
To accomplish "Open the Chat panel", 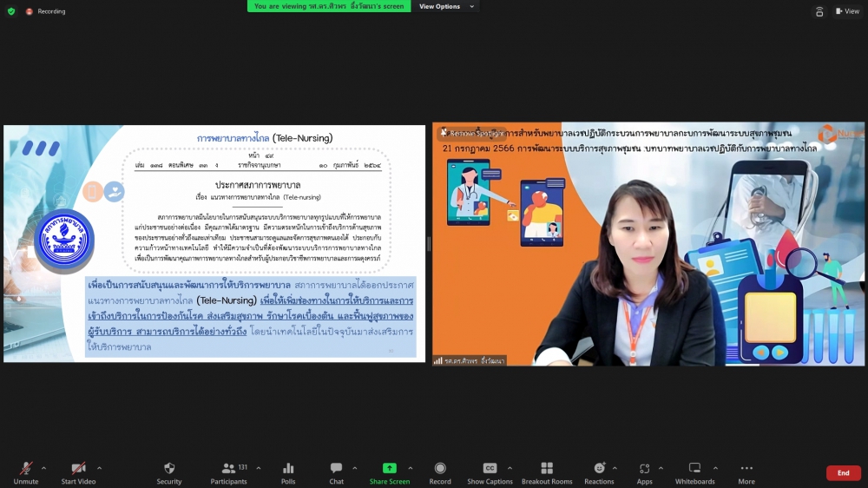I will pos(336,469).
